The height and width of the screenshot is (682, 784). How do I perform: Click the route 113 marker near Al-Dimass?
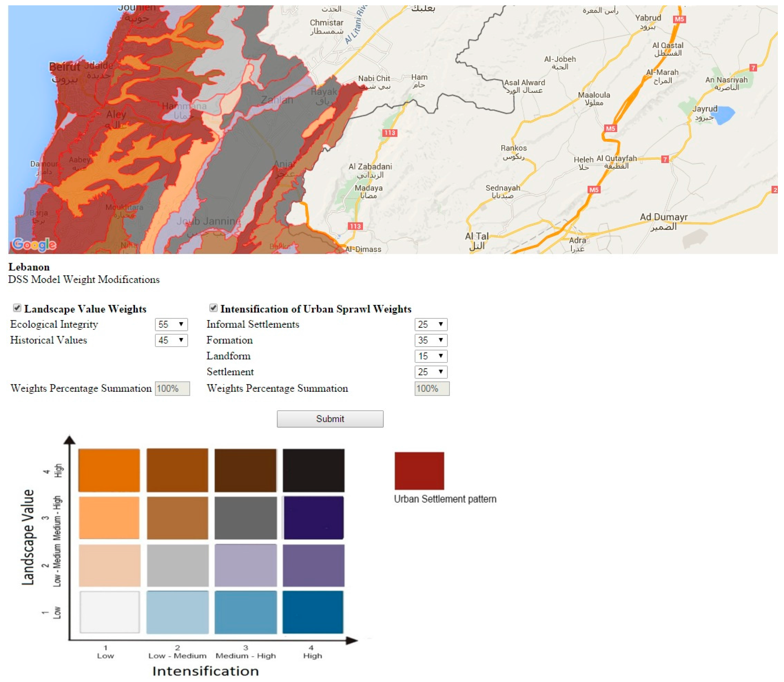(355, 226)
